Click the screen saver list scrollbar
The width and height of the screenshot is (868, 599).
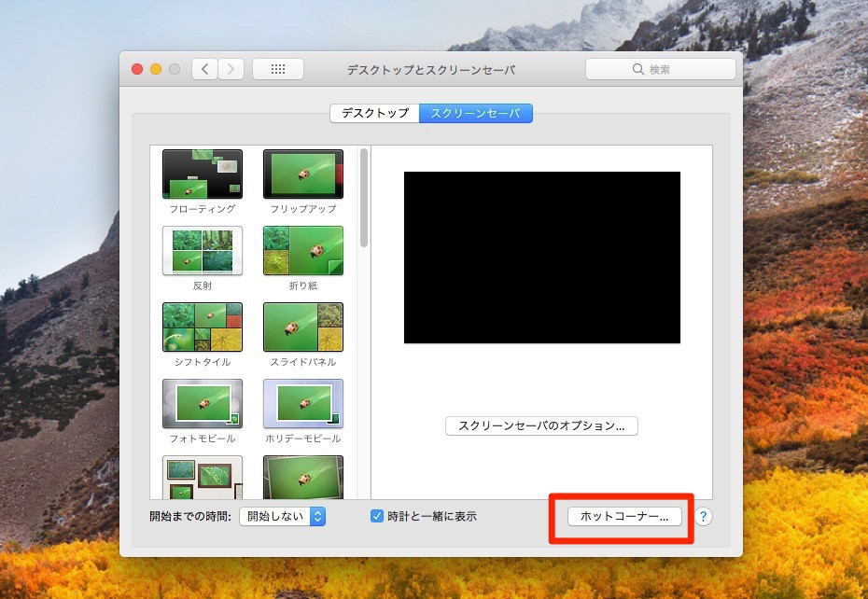[x=364, y=198]
